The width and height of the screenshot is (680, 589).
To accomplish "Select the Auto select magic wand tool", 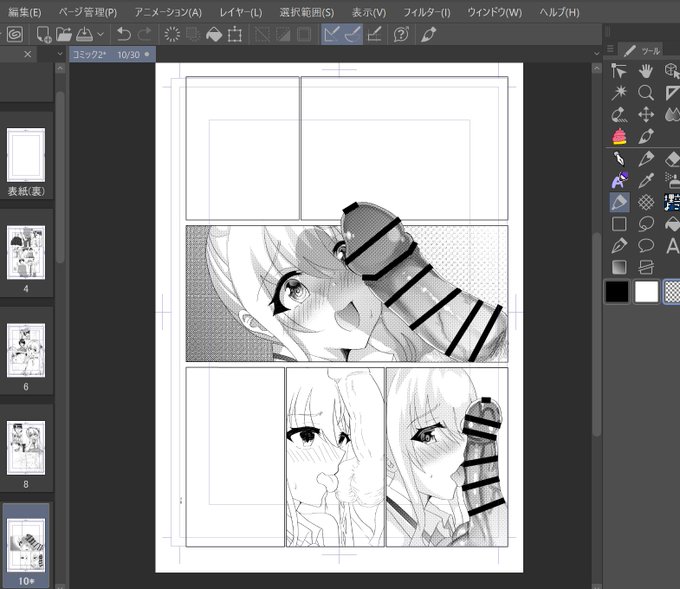I will coord(619,93).
